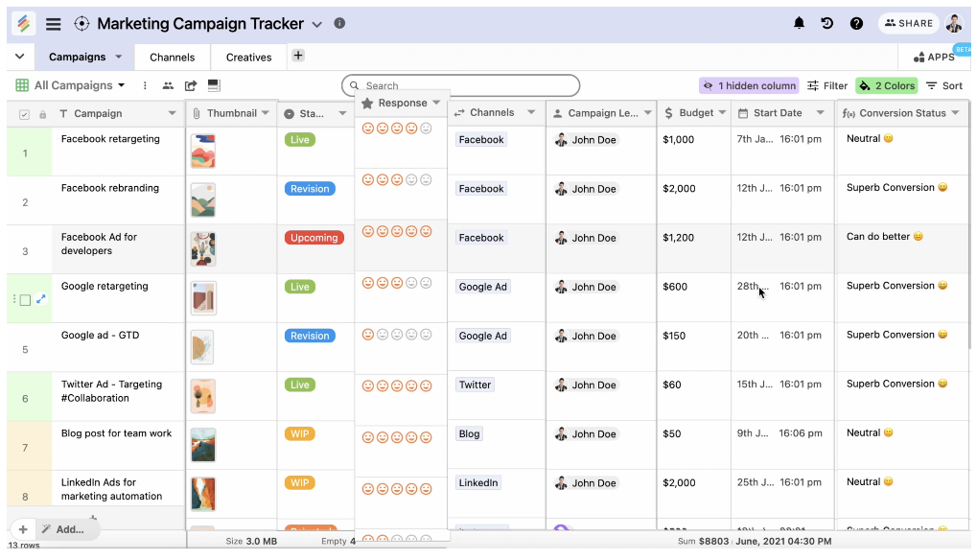Open the Campaigns tab dropdown arrow
Image resolution: width=977 pixels, height=560 pixels.
click(118, 57)
